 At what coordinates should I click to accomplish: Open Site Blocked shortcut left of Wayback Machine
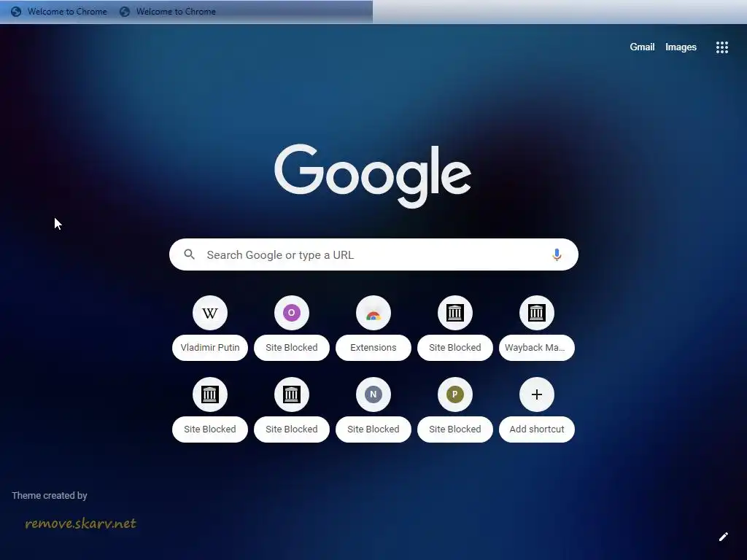tap(455, 327)
